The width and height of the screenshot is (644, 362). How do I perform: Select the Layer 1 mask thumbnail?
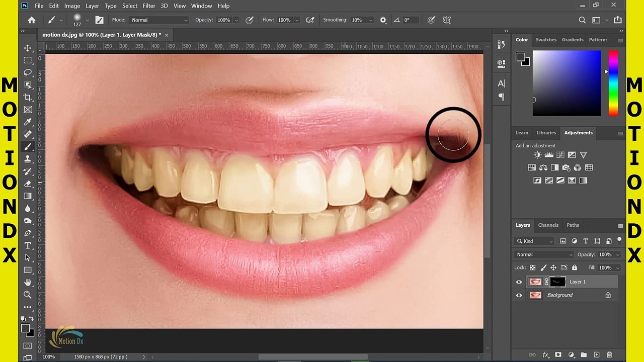click(557, 282)
